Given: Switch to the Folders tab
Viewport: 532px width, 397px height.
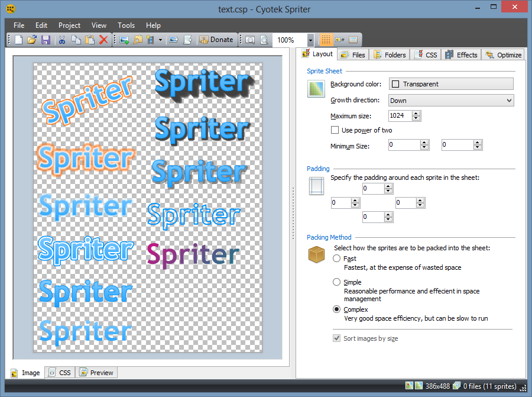Looking at the screenshot, I should [390, 54].
